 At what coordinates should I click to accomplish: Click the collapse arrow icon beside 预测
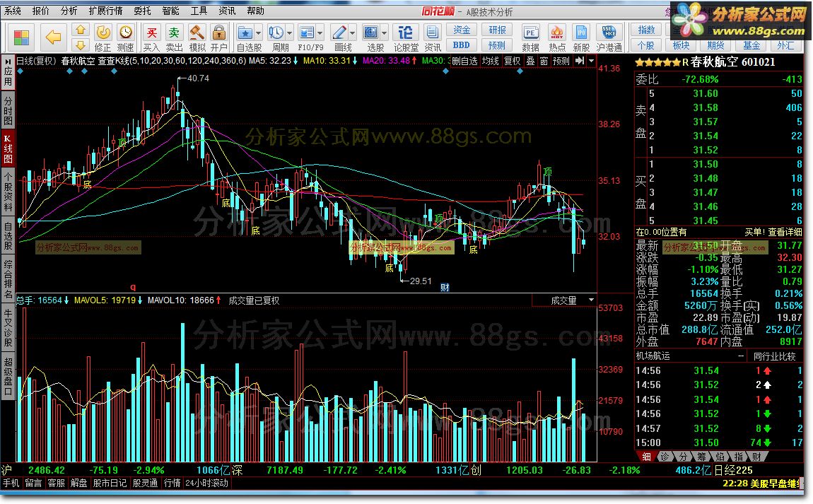(x=580, y=61)
